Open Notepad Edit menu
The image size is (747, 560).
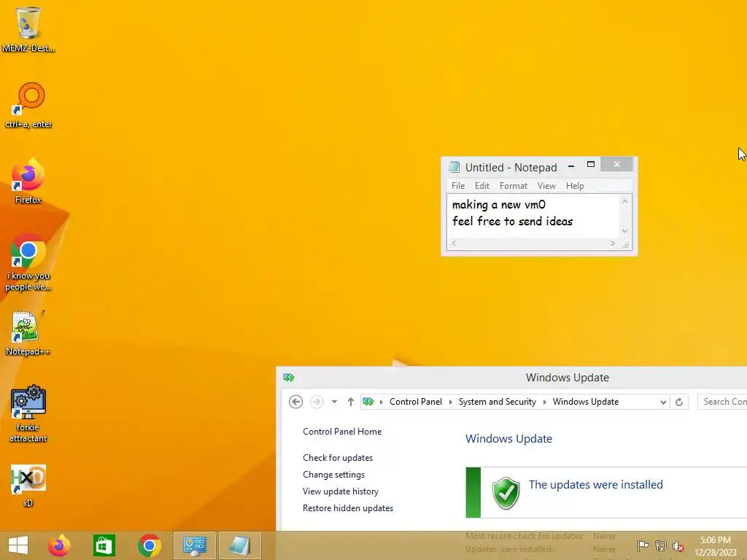[482, 186]
